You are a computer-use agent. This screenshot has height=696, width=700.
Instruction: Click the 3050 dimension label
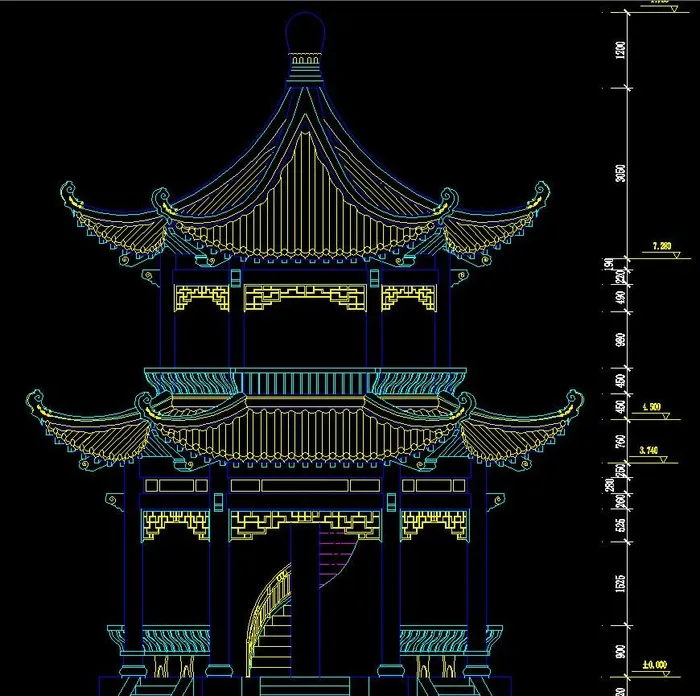tap(621, 173)
